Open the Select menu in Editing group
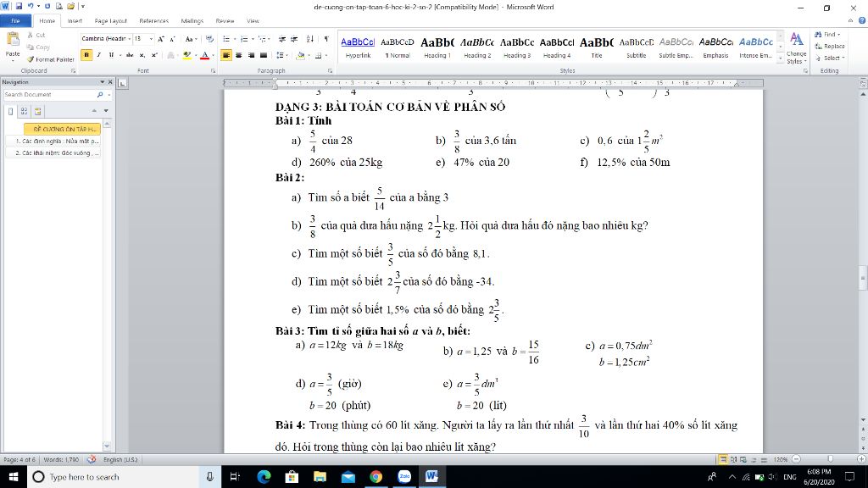The width and height of the screenshot is (868, 488). click(x=829, y=58)
